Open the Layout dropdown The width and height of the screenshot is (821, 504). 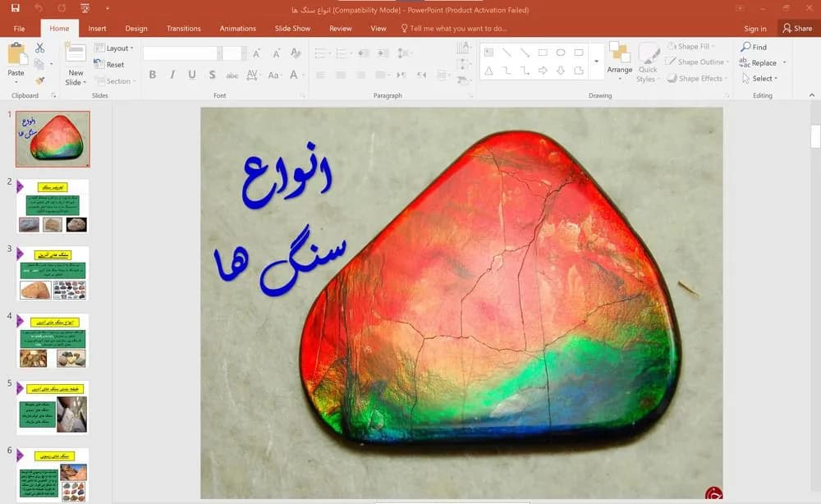point(113,48)
